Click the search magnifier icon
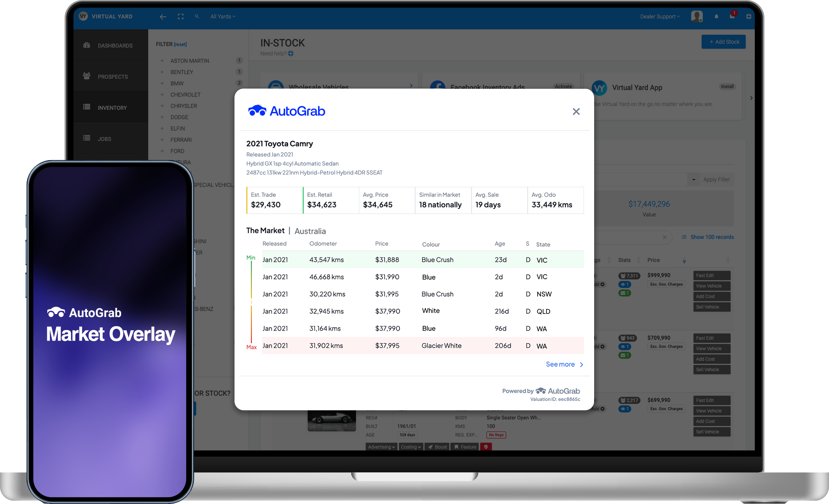Screen dimensions: 829x504 click(197, 17)
